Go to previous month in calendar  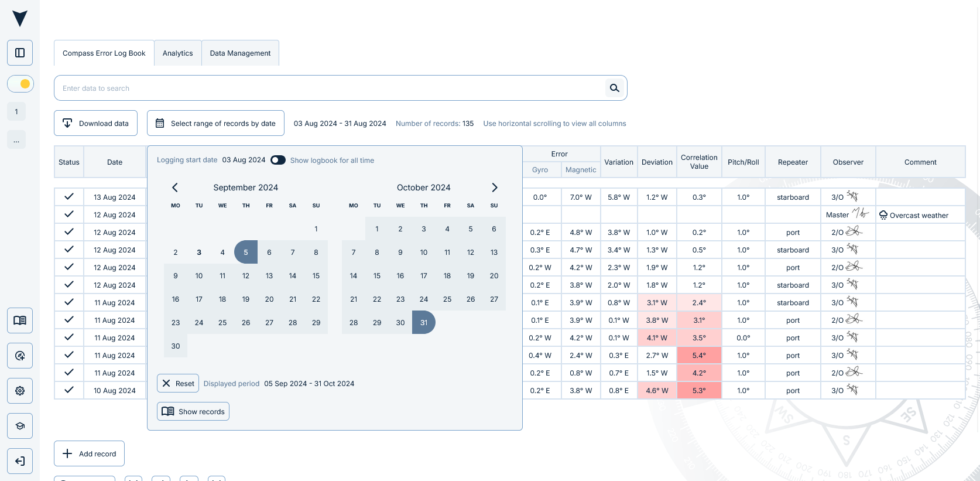(x=175, y=187)
